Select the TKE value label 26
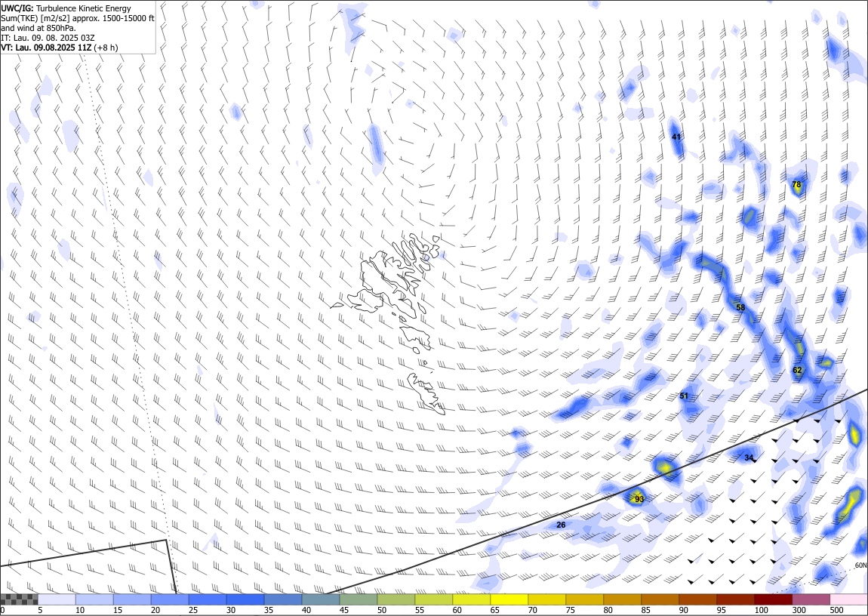 click(561, 525)
